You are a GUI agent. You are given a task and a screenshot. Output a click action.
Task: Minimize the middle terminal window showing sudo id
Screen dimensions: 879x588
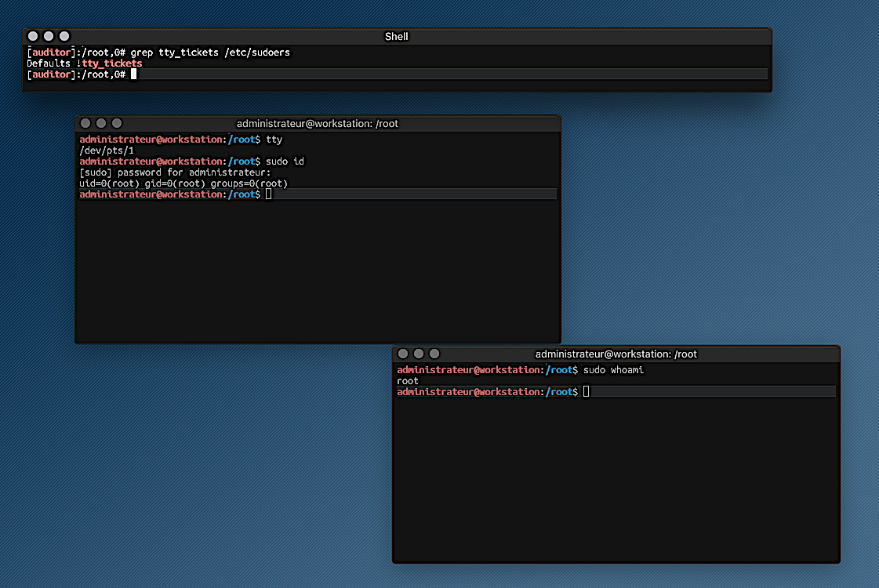coord(101,123)
